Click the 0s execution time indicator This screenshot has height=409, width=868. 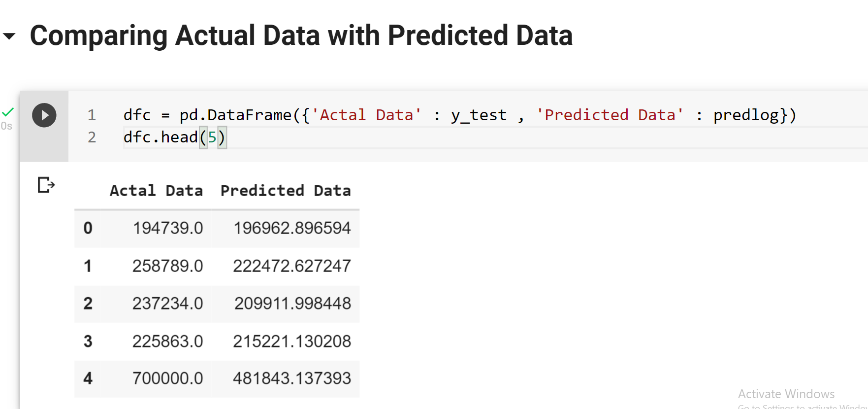[7, 126]
